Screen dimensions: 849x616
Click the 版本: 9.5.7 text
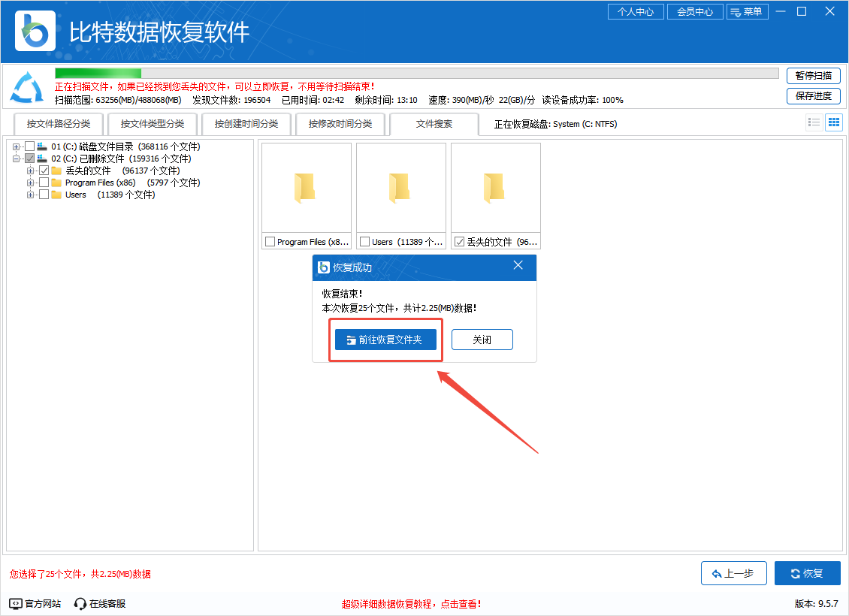[x=817, y=603]
